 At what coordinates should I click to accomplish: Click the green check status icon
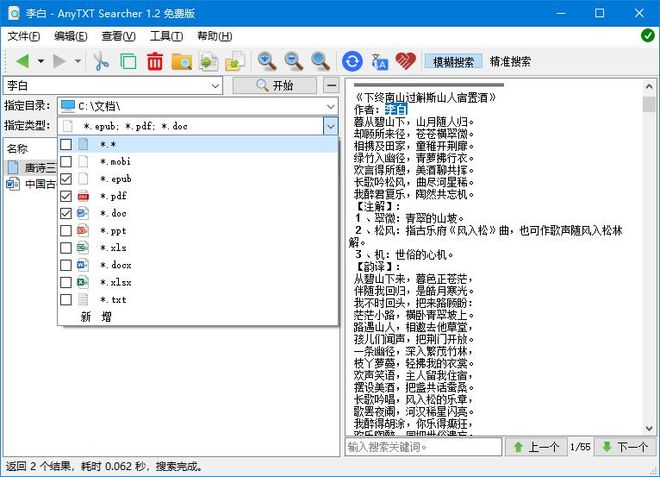click(647, 35)
